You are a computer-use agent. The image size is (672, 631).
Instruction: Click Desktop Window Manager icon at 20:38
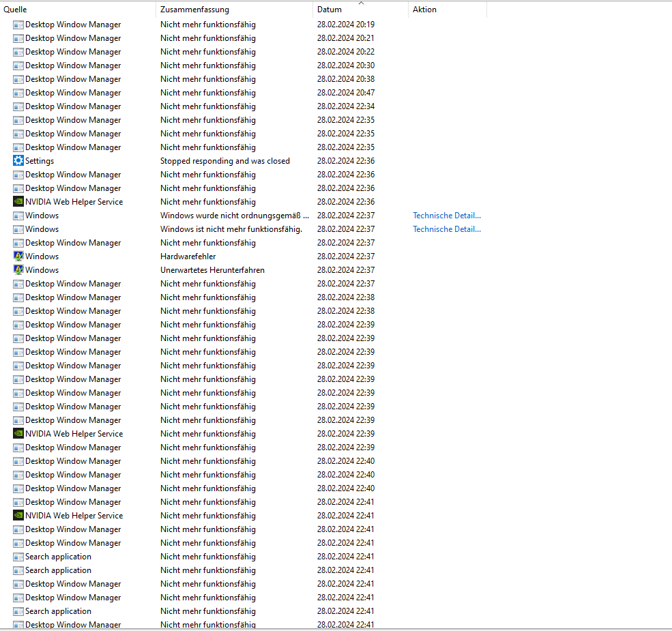(18, 79)
